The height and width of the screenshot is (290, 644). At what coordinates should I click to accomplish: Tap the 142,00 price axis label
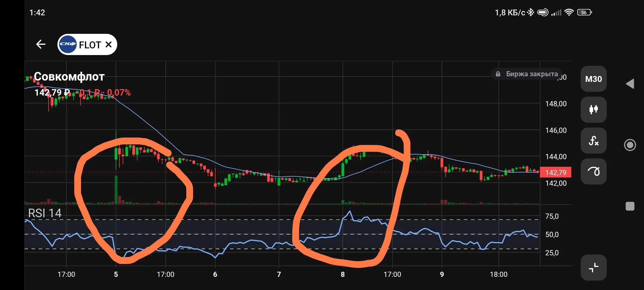pos(556,183)
